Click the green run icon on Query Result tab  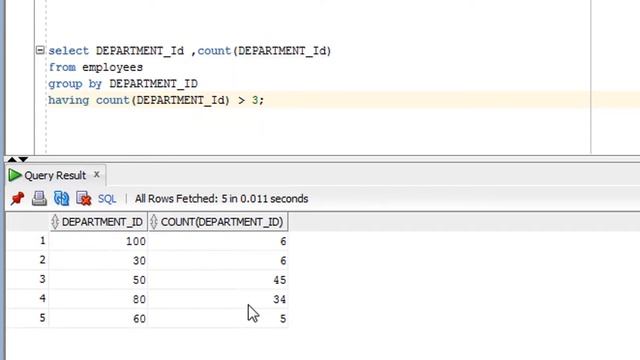[15, 175]
